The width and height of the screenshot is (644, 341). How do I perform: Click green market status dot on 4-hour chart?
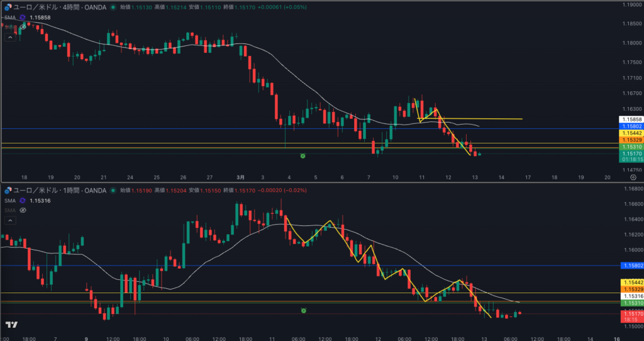pos(113,7)
